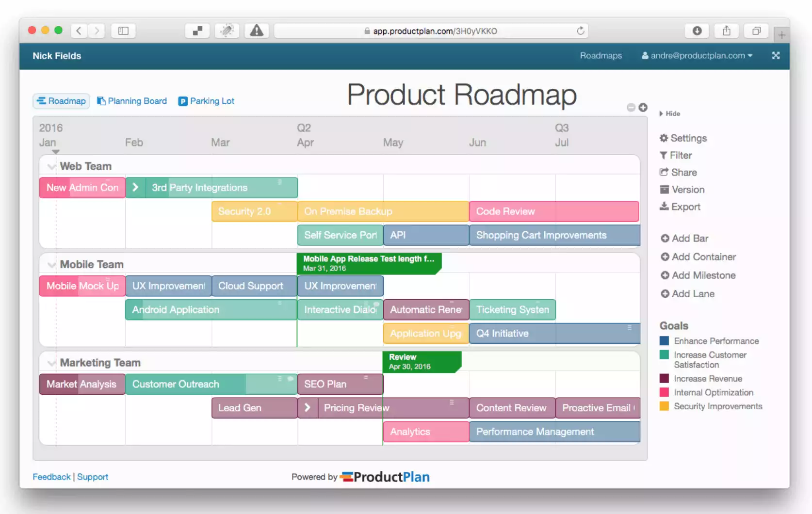Open the Feedback link
The height and width of the screenshot is (514, 812).
(x=51, y=477)
